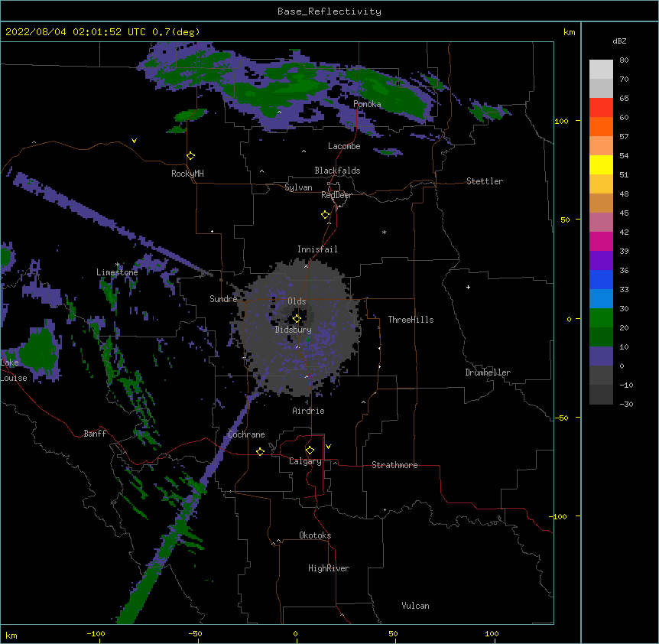Click the Lacombe city label
The width and height of the screenshot is (659, 644).
point(344,146)
